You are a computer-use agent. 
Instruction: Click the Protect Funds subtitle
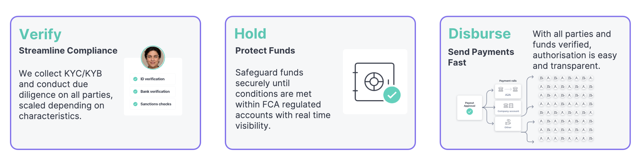click(265, 51)
